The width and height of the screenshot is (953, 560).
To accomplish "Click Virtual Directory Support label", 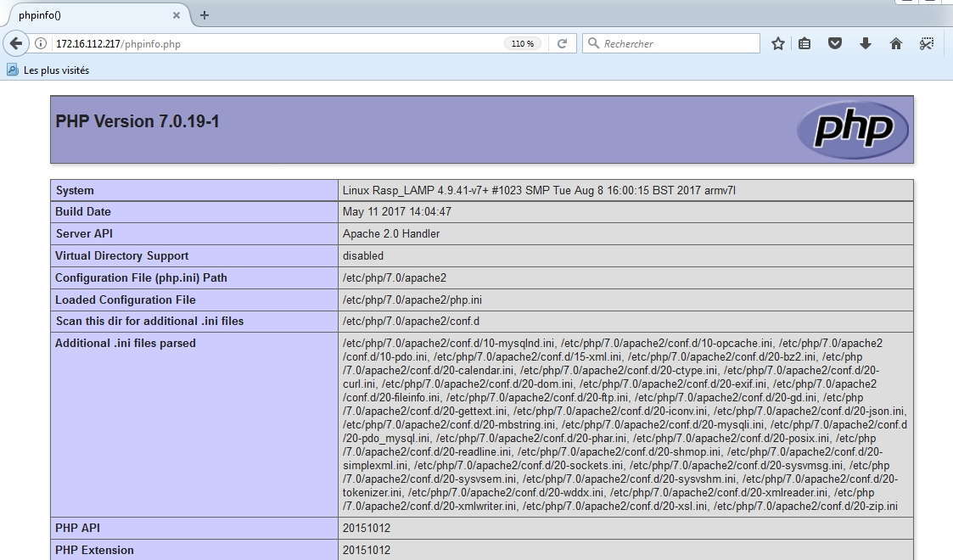I will [x=122, y=255].
